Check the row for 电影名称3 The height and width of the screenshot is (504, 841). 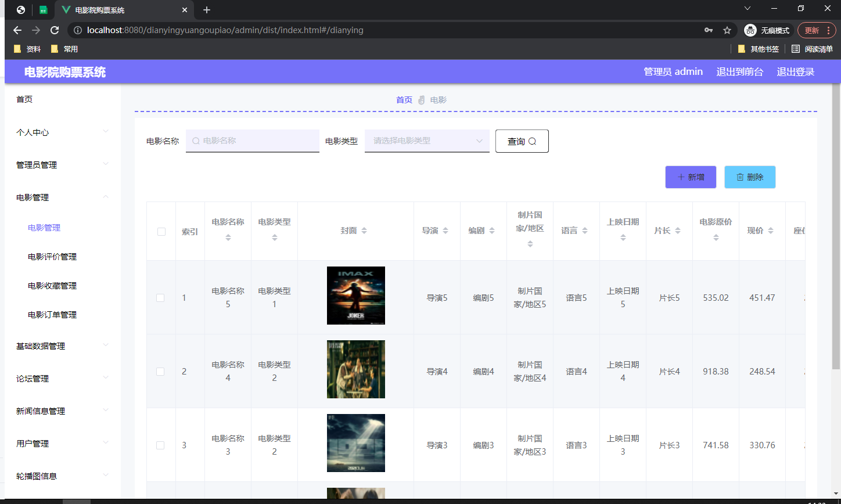[160, 445]
